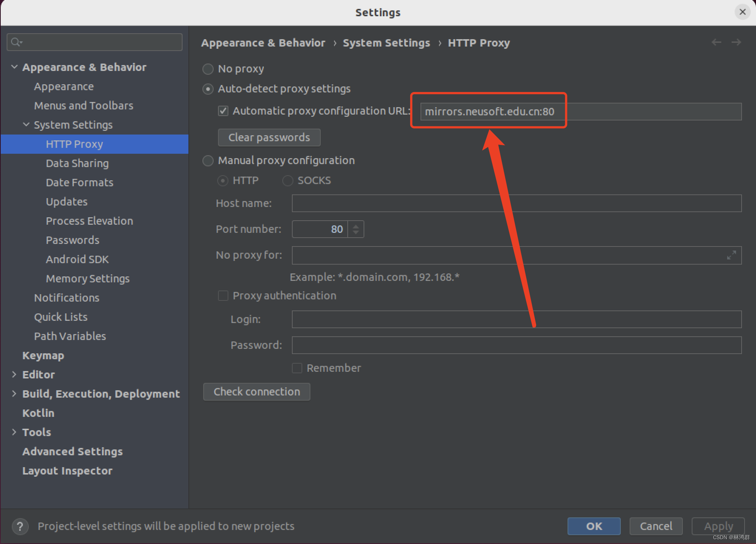This screenshot has width=756, height=544.
Task: Click the help question mark icon
Action: click(20, 526)
